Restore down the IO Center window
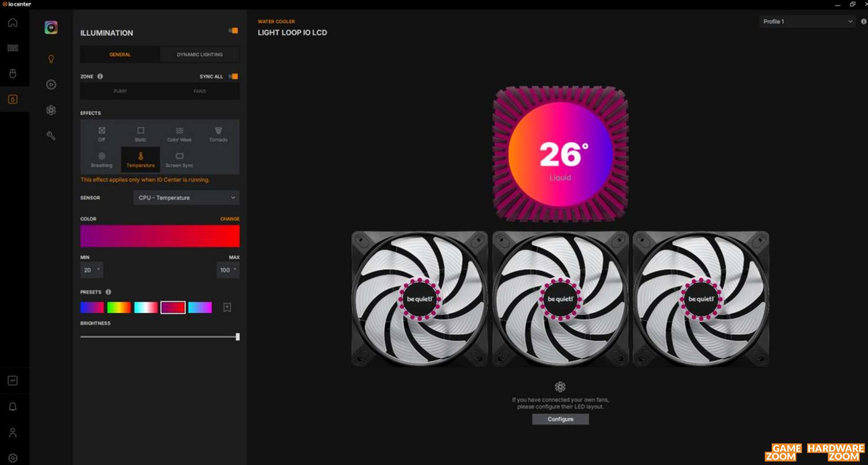868x465 pixels. (852, 4)
